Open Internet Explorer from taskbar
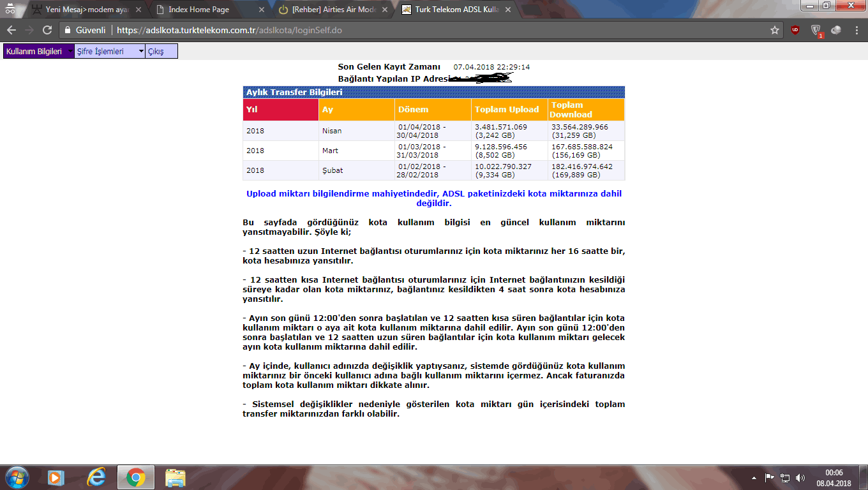Image resolution: width=868 pixels, height=490 pixels. tap(96, 477)
